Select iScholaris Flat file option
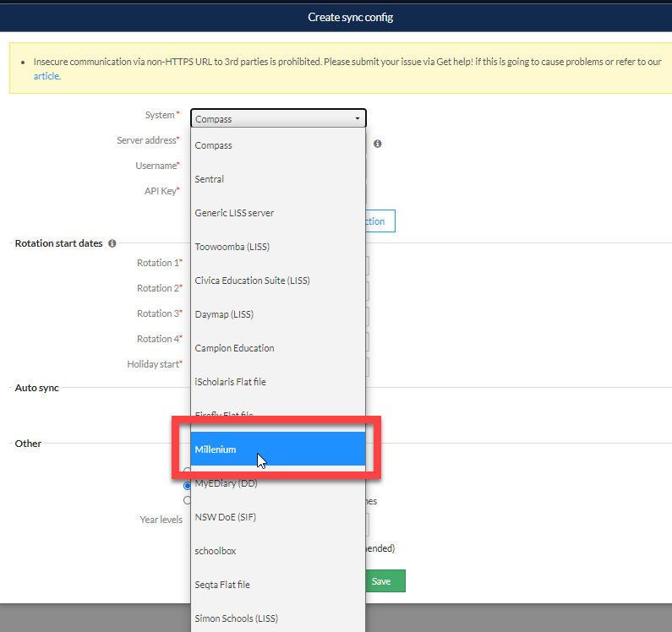The height and width of the screenshot is (632, 672). [x=278, y=382]
